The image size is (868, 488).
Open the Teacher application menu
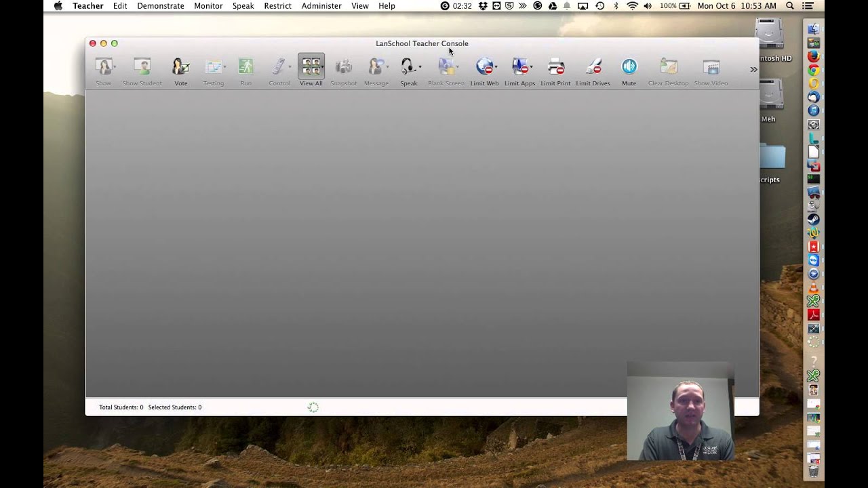pyautogui.click(x=87, y=5)
